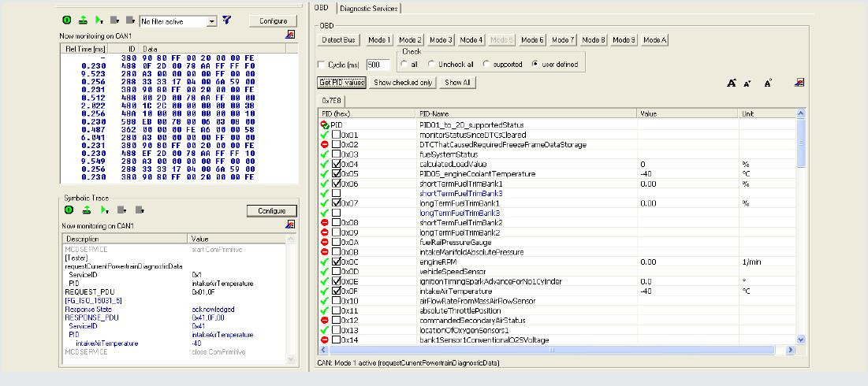Image resolution: width=868 pixels, height=386 pixels.
Task: Click the filter funnel icon beside the filter dropdown
Action: tap(227, 20)
